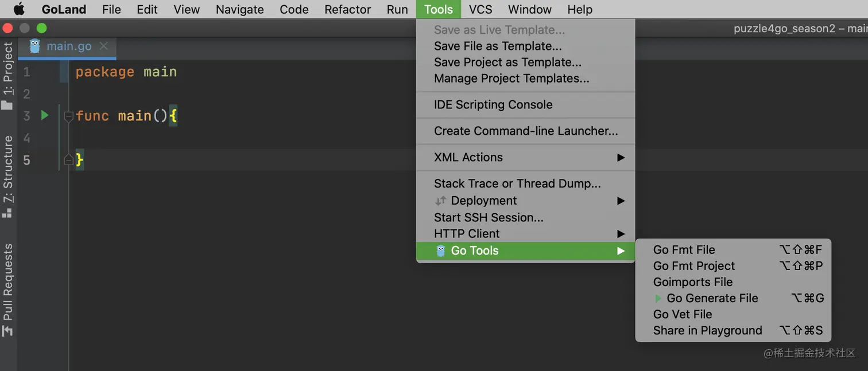Open the Pull Requests tool window
868x371 pixels.
(x=7, y=290)
